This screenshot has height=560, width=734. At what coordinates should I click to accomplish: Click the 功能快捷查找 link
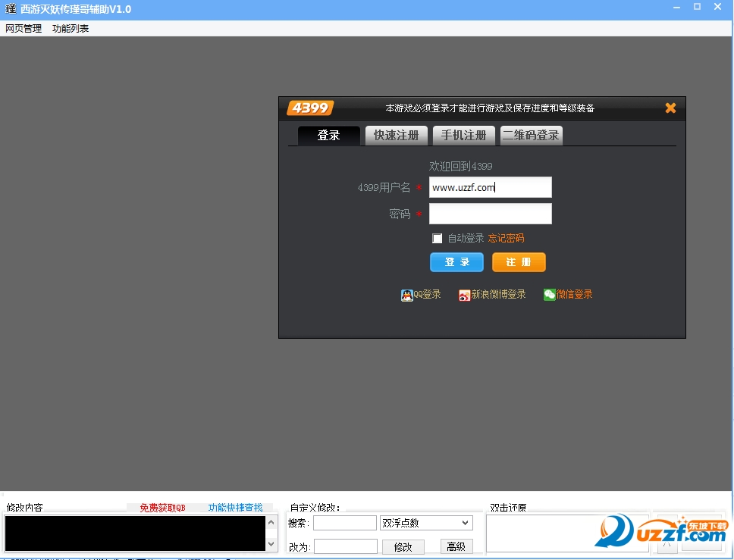(x=236, y=508)
